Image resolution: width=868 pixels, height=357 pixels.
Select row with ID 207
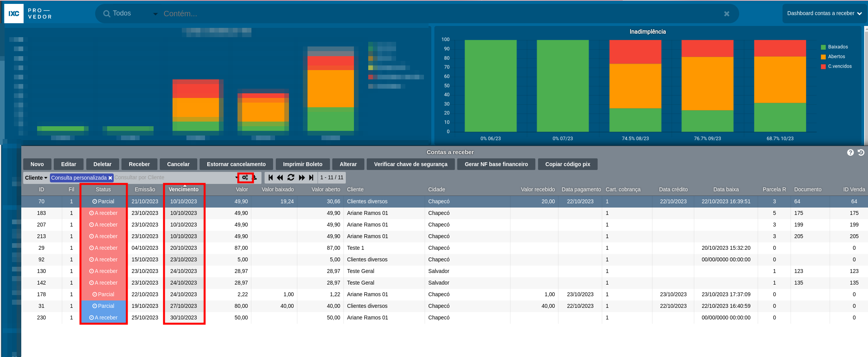pyautogui.click(x=444, y=225)
